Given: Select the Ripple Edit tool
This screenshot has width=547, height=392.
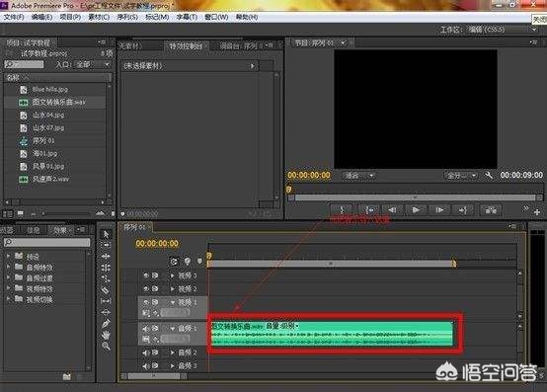Looking at the screenshot, I should (106, 257).
